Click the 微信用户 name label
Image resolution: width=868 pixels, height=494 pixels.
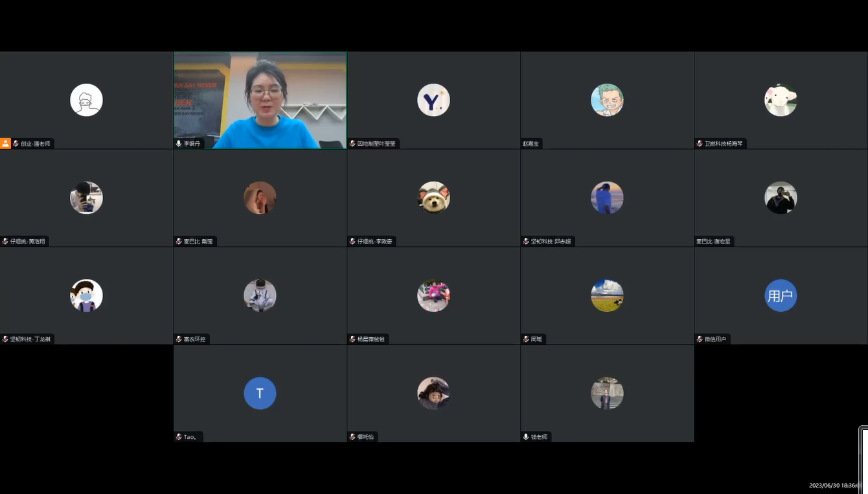(x=715, y=339)
